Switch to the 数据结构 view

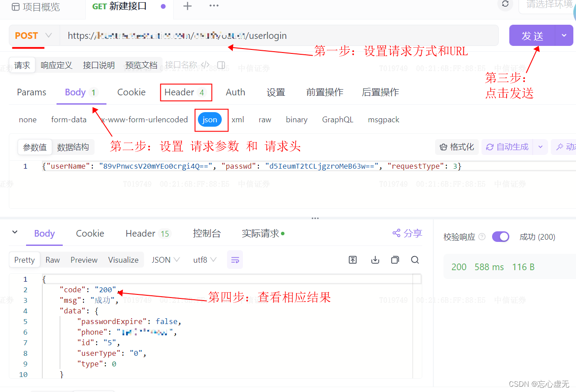[73, 147]
